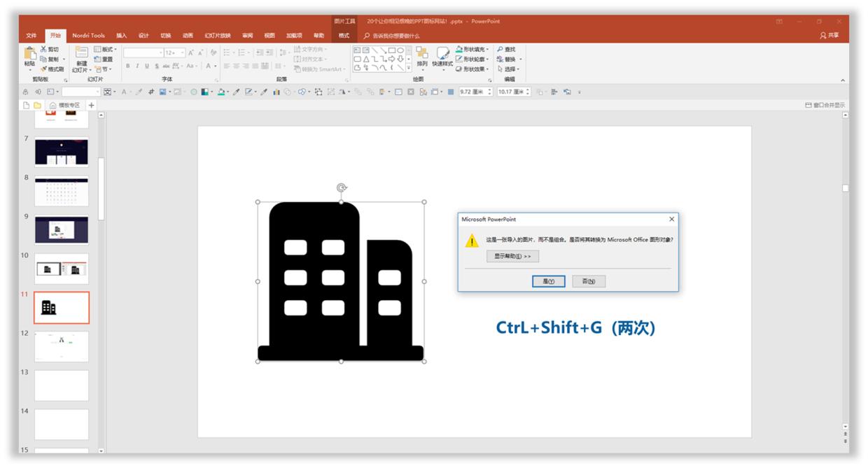Click the Cut (剪切) scissors icon
Image resolution: width=868 pixels, height=468 pixels.
click(44, 49)
